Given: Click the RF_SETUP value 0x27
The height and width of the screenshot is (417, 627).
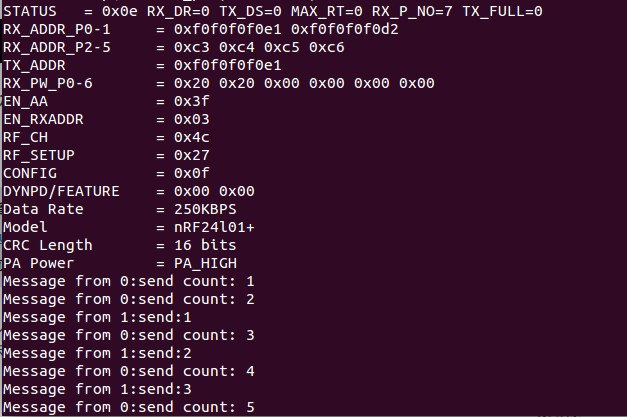Looking at the screenshot, I should (x=192, y=156).
